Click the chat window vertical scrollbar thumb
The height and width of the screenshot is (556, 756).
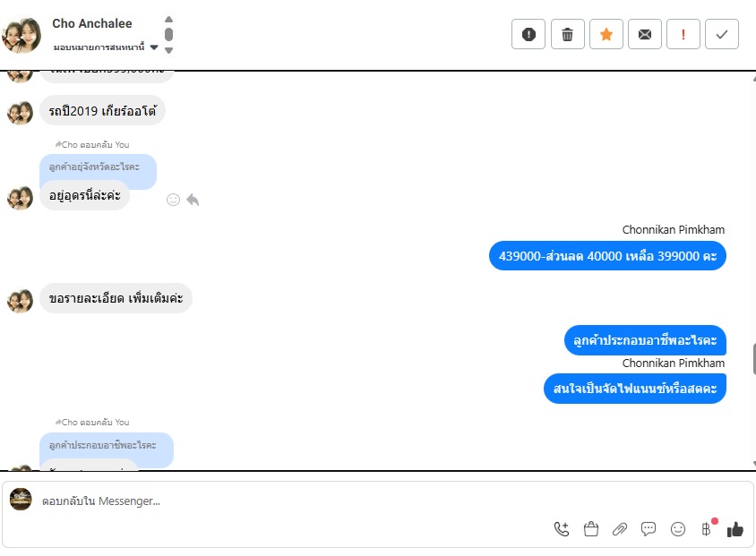(753, 359)
